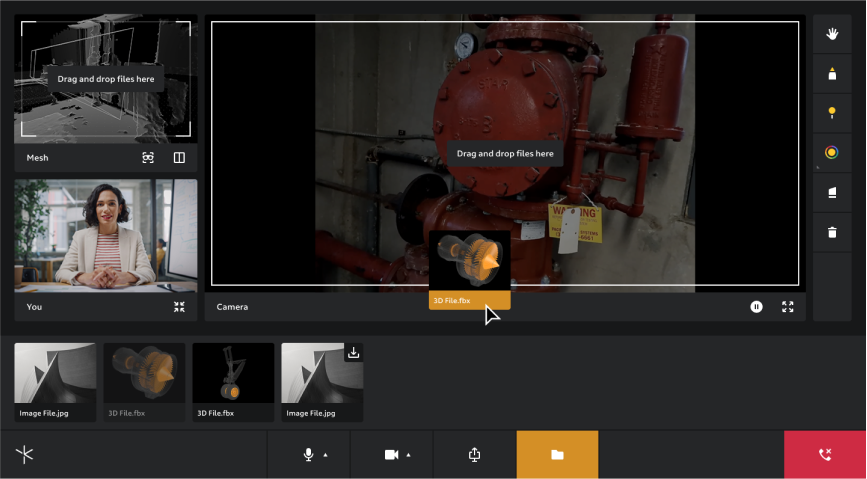
Task: Open the color picker ring
Action: click(832, 153)
